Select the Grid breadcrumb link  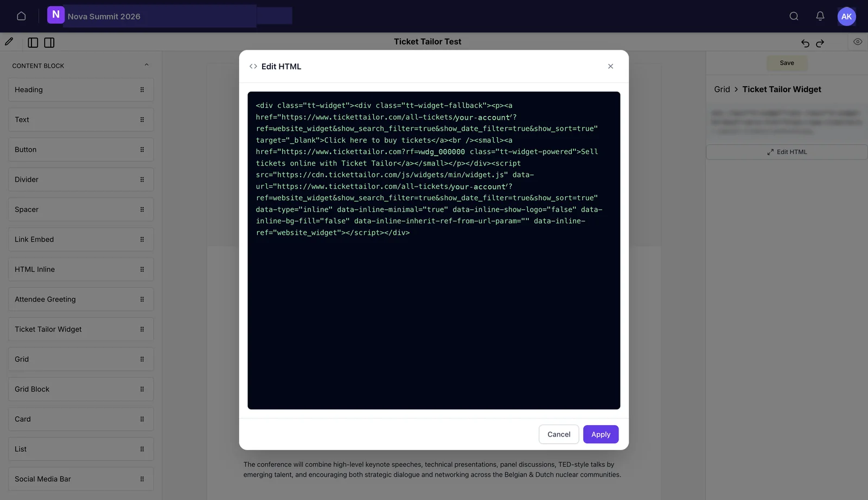click(722, 89)
